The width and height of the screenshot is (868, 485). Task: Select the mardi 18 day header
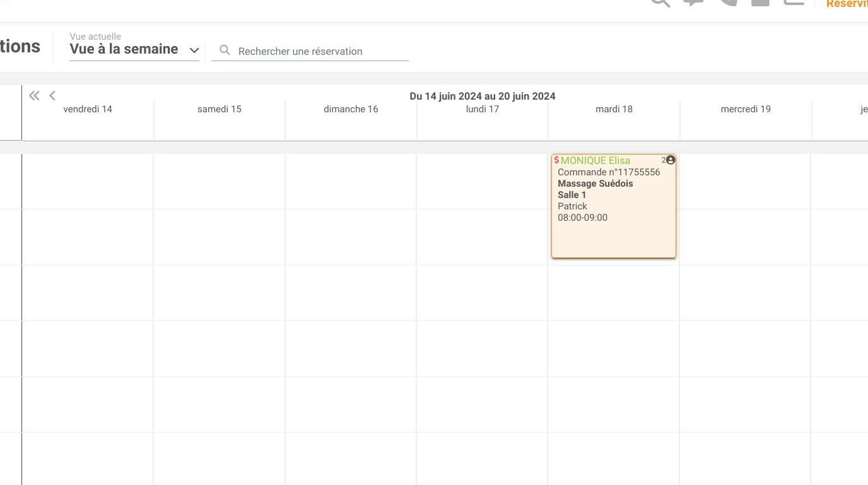614,109
